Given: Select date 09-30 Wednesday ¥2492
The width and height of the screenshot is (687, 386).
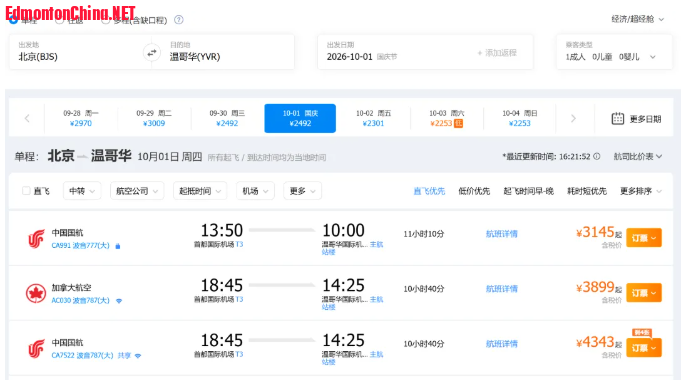Looking at the screenshot, I should pyautogui.click(x=227, y=118).
